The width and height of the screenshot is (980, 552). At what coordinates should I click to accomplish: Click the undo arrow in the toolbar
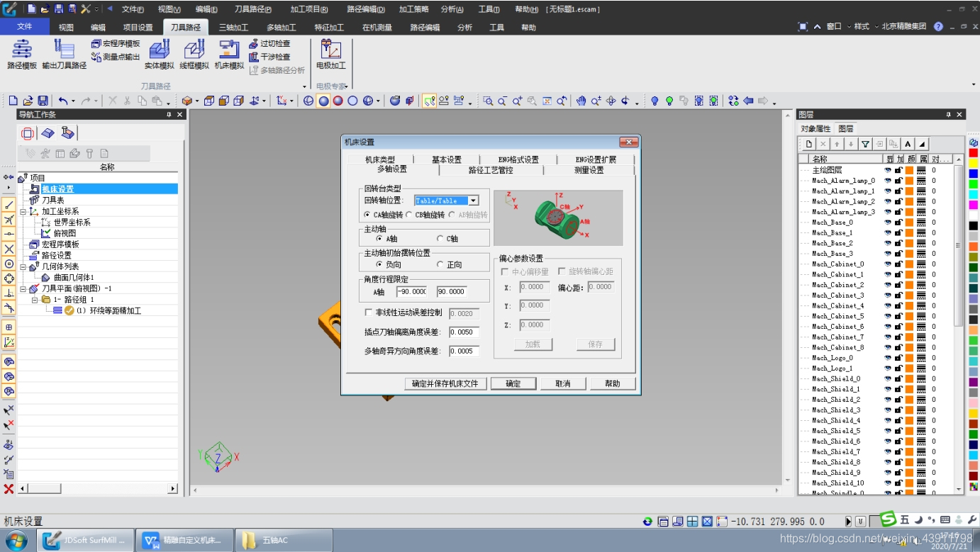click(62, 101)
